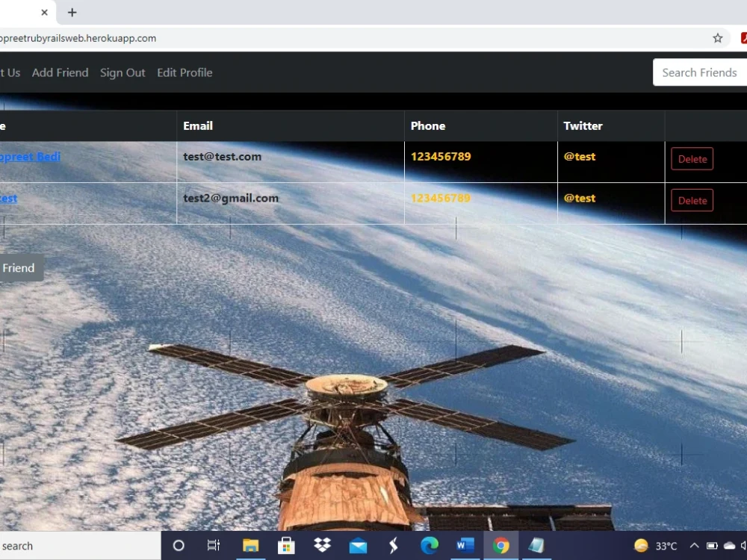
Task: Open the 33°C weather widget
Action: 656,546
